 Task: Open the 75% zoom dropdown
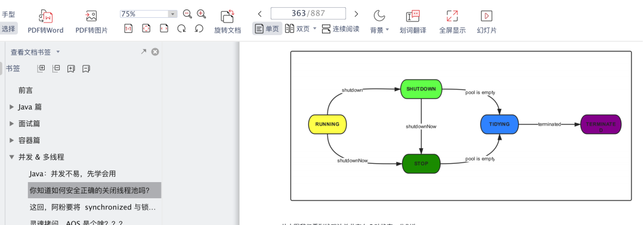click(173, 14)
